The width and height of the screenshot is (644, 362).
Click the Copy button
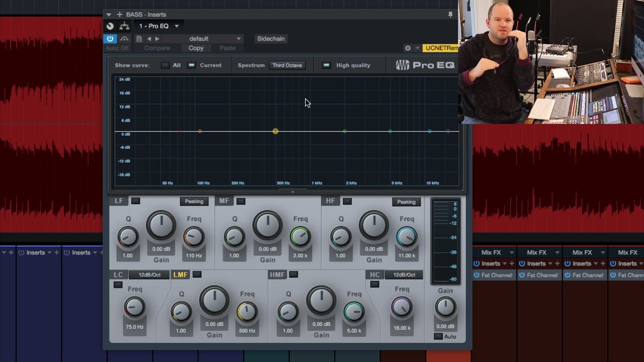(196, 48)
